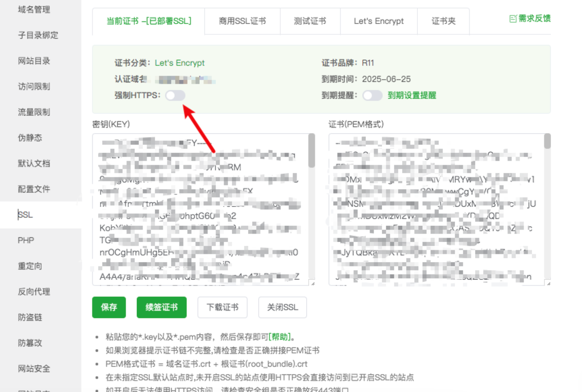Click the 下载证书 button

[x=222, y=307]
